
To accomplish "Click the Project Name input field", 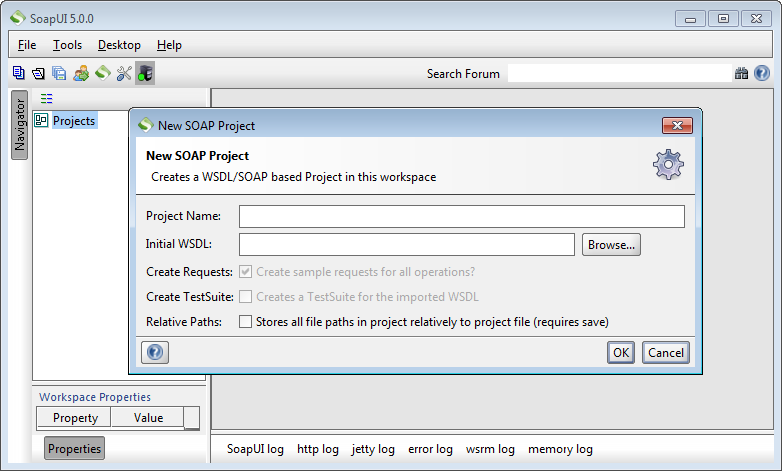I will pos(462,217).
